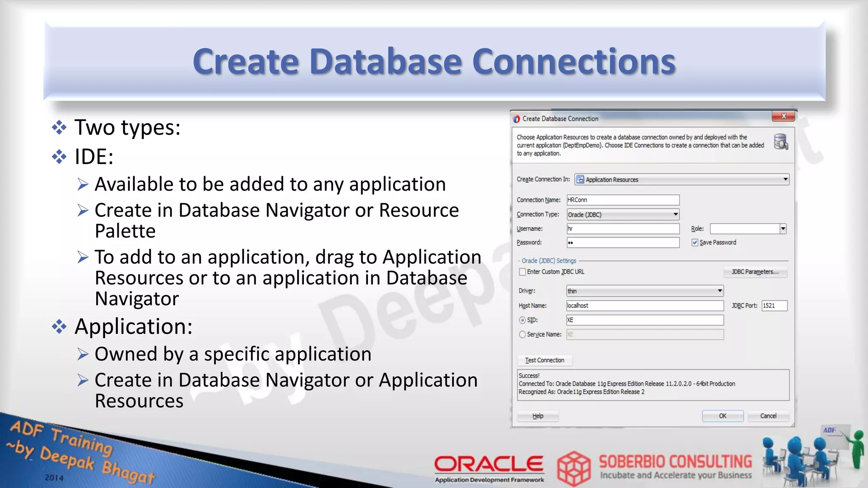Click the database icon in dialog header

(781, 142)
